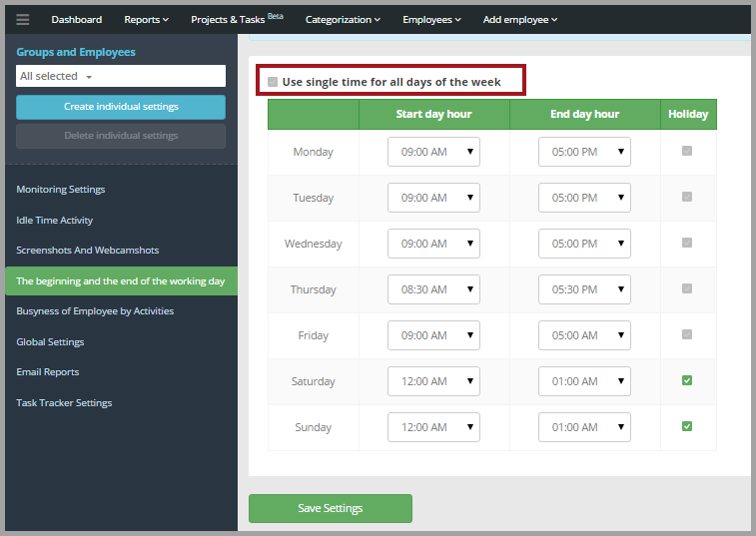
Task: Open Monday start day hour dropdown
Action: coord(433,152)
